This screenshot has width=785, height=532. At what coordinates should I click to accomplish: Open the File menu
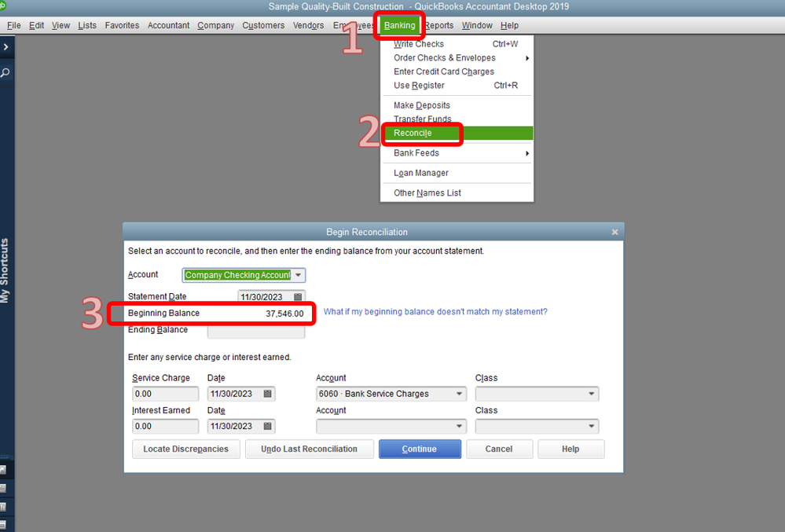pos(13,25)
